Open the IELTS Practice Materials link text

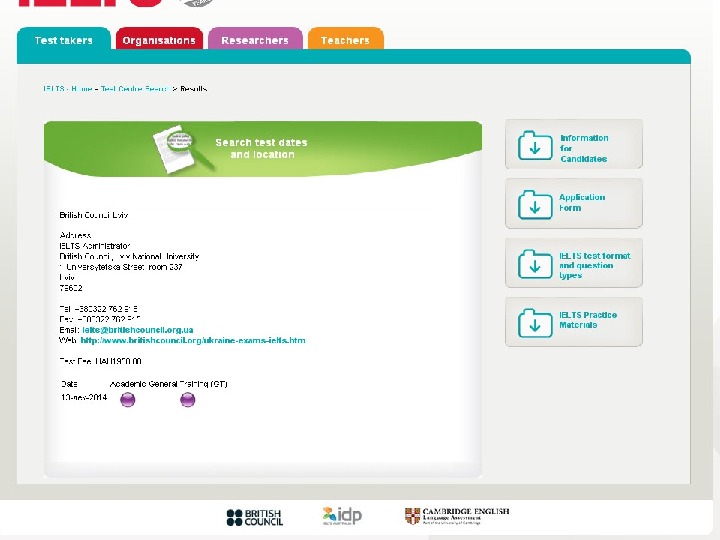click(588, 320)
